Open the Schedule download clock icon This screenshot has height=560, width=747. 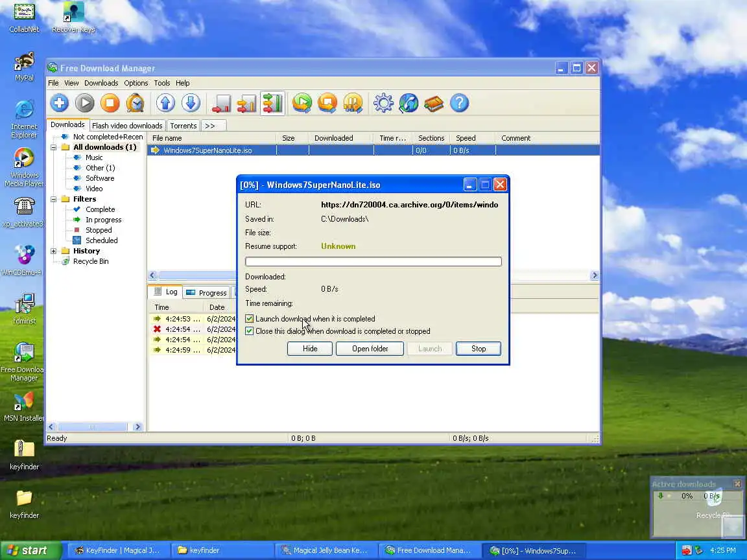point(136,103)
